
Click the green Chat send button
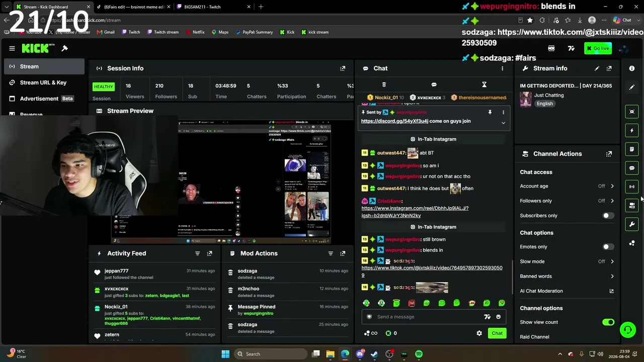497,333
